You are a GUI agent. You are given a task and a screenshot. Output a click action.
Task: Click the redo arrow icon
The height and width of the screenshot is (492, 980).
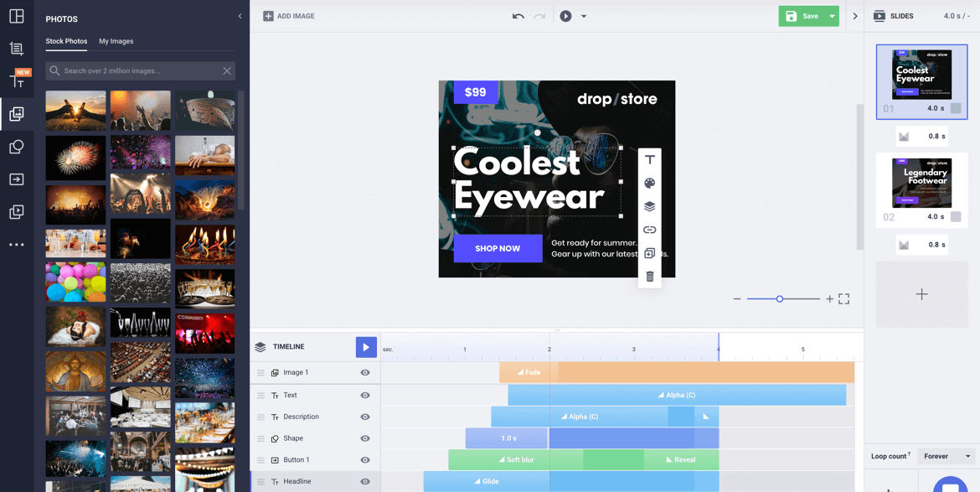[540, 16]
